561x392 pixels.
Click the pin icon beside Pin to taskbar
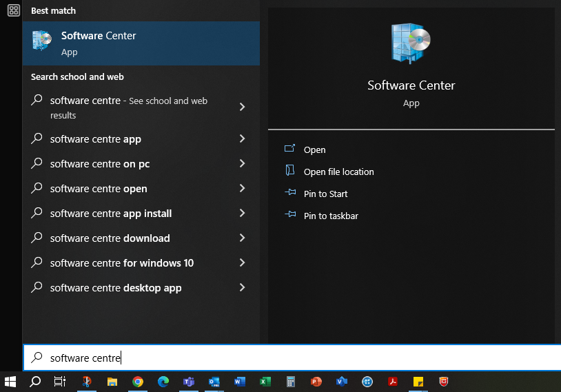click(290, 214)
